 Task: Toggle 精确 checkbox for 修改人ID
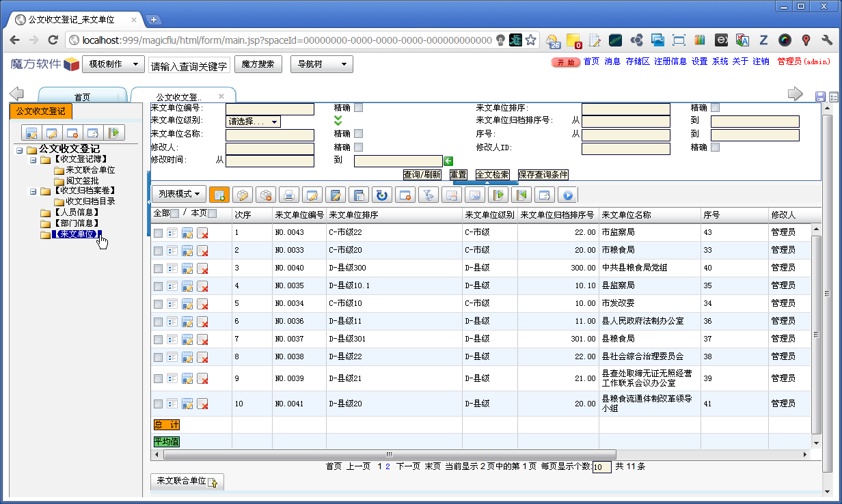point(716,147)
